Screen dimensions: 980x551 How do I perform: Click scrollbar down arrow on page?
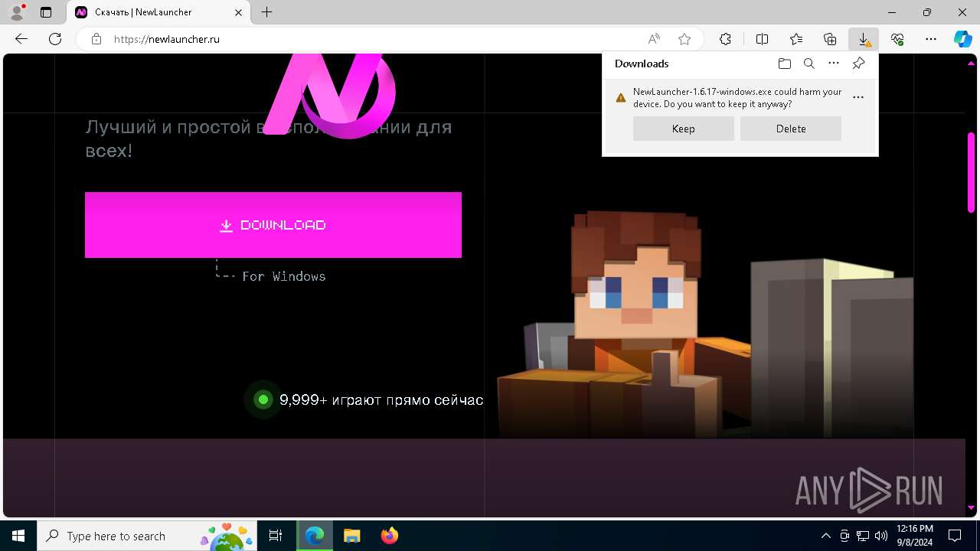(x=971, y=507)
